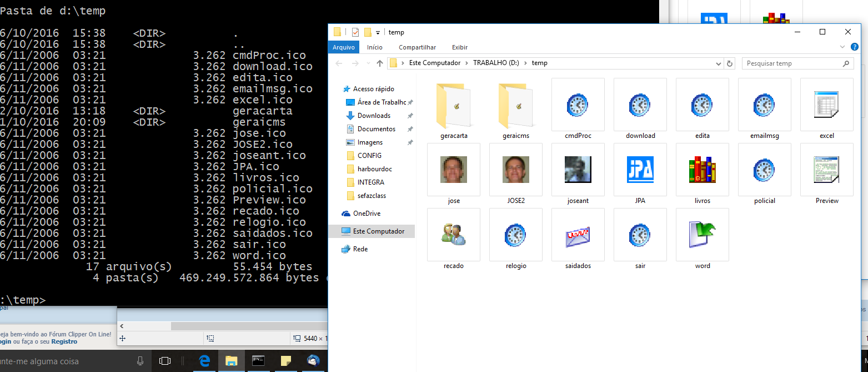Screen dimensions: 868x372
Task: Select the JPA icon file
Action: [640, 170]
